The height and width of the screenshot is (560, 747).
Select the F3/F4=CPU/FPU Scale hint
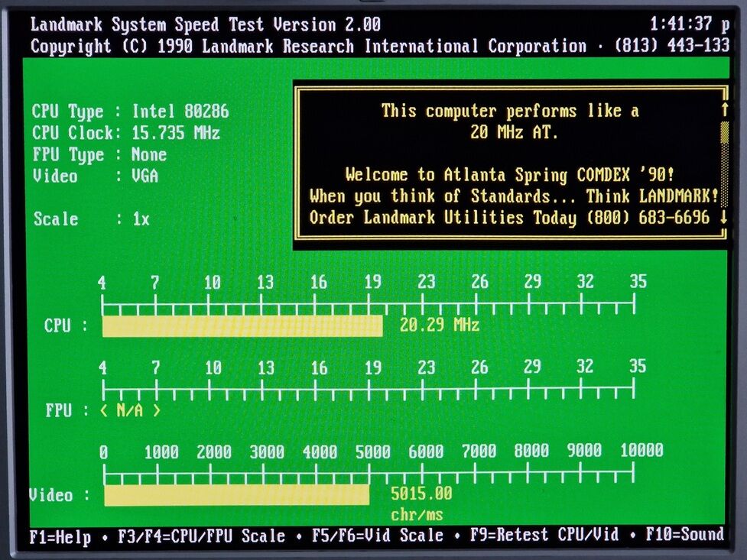coord(202,536)
